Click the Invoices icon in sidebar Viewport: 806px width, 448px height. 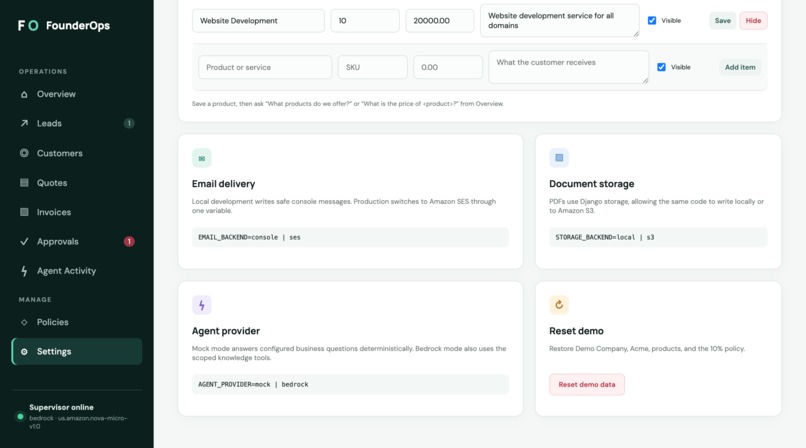24,212
